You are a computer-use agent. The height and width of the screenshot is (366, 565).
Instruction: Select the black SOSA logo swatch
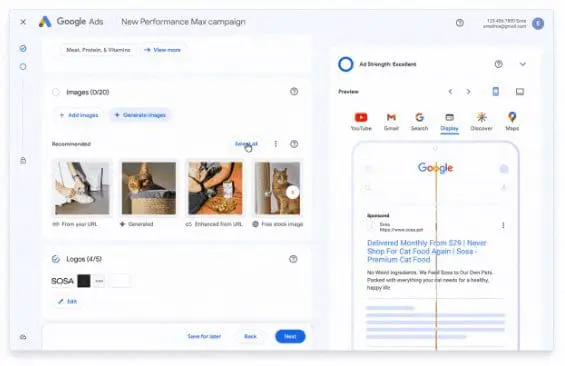(x=84, y=281)
